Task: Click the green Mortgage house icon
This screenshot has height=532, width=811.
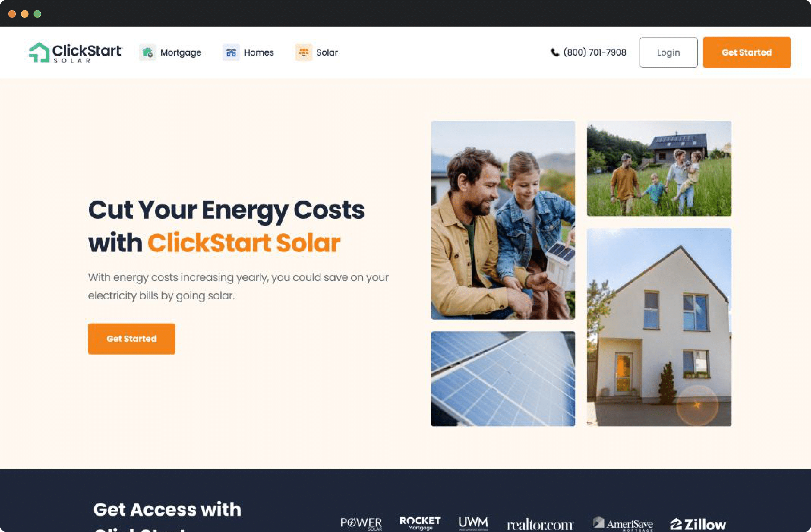Action: click(x=148, y=52)
